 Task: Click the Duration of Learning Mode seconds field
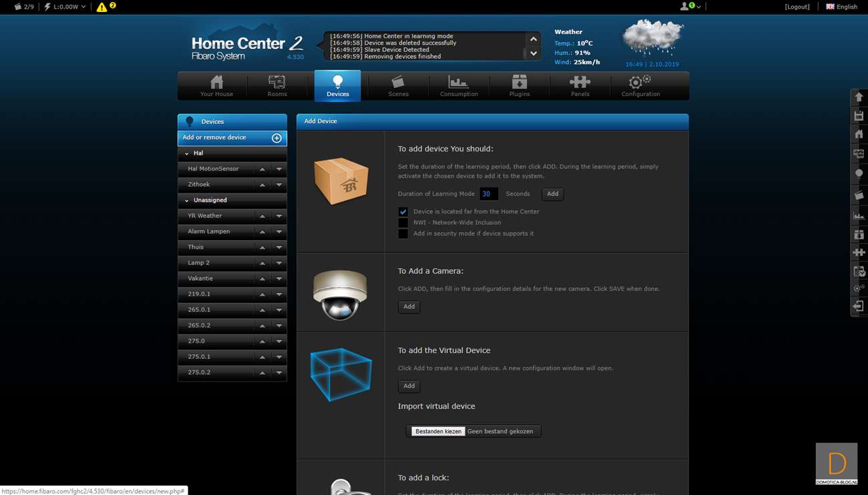[x=489, y=194]
